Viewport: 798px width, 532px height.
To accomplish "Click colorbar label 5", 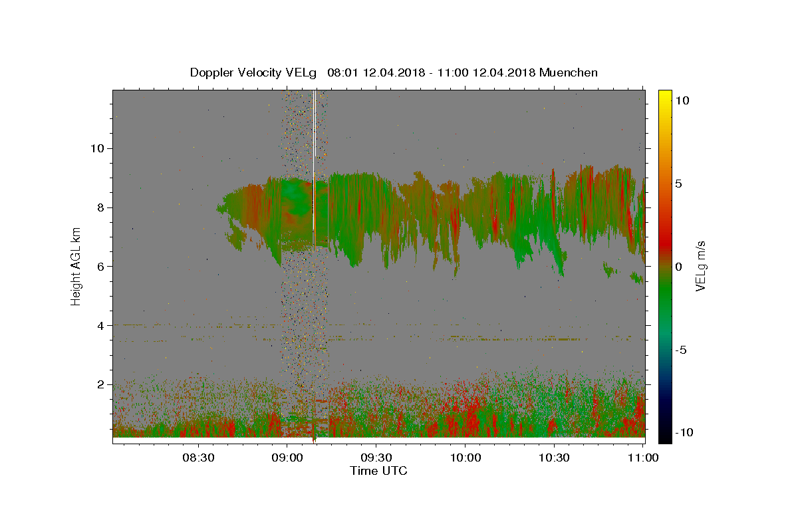I will pos(680,184).
